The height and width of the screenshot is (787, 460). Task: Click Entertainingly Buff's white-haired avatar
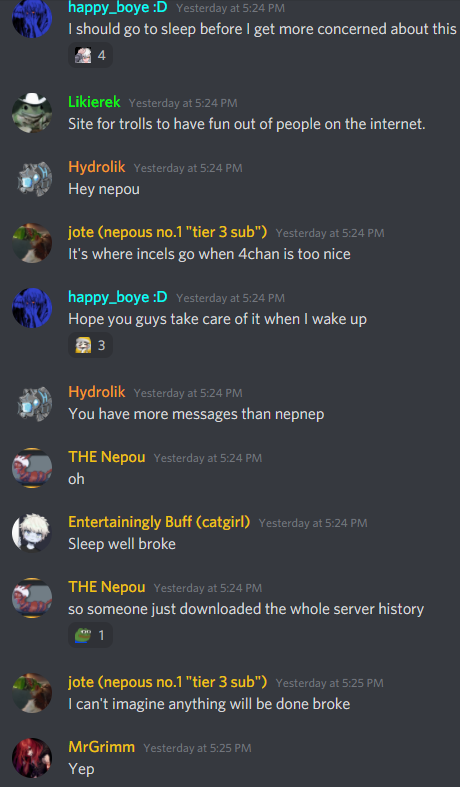pos(32,533)
